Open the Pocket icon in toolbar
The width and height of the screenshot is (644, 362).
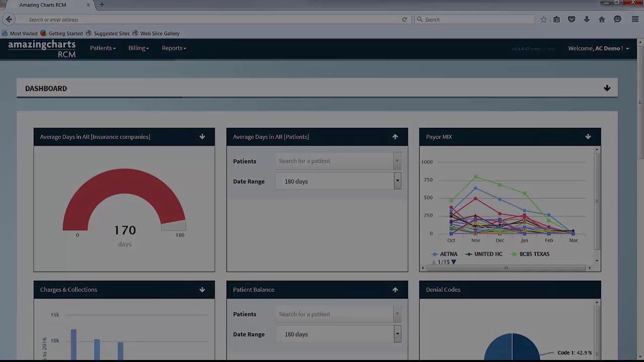click(572, 20)
